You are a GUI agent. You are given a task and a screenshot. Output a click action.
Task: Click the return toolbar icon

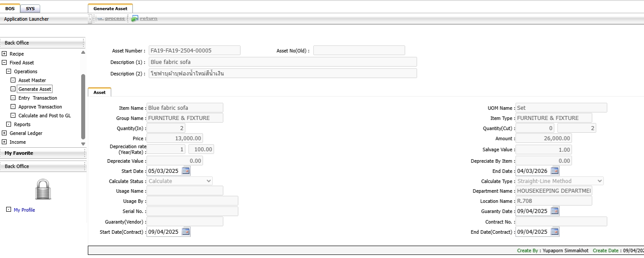point(135,19)
